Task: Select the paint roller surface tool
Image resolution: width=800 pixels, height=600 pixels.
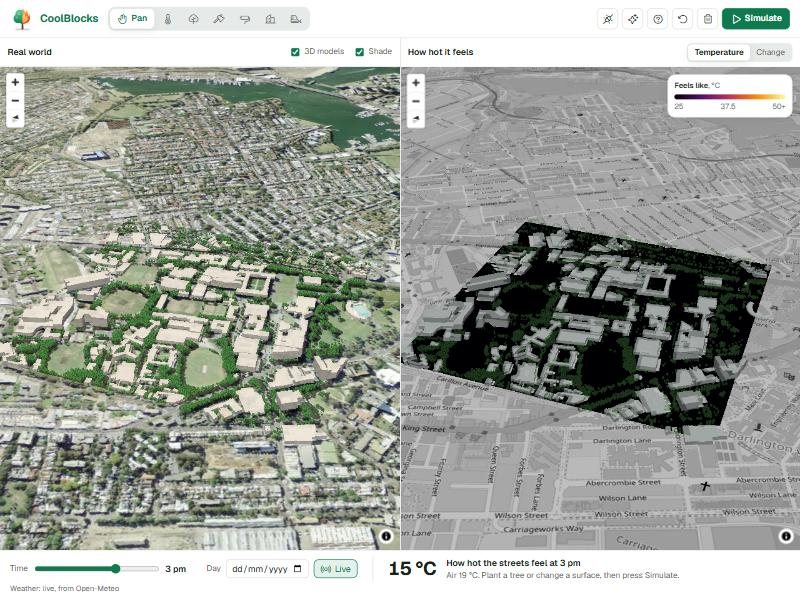Action: coord(245,19)
